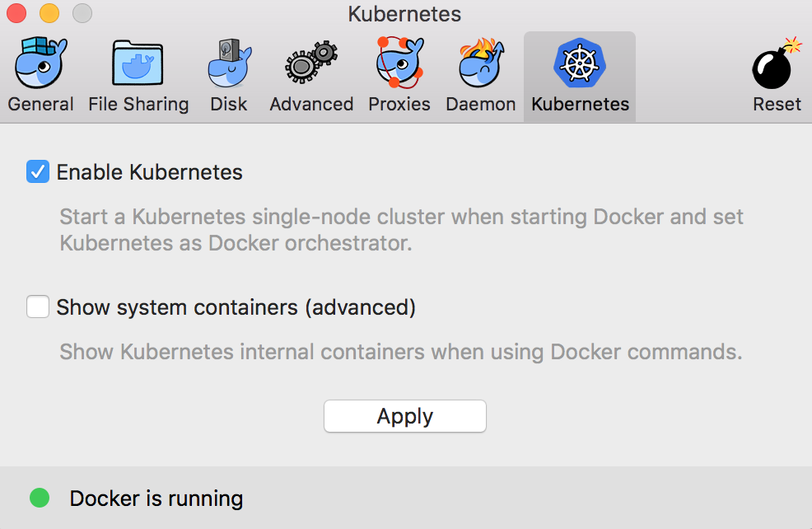
Task: Select the Disk whale icon
Action: (229, 63)
